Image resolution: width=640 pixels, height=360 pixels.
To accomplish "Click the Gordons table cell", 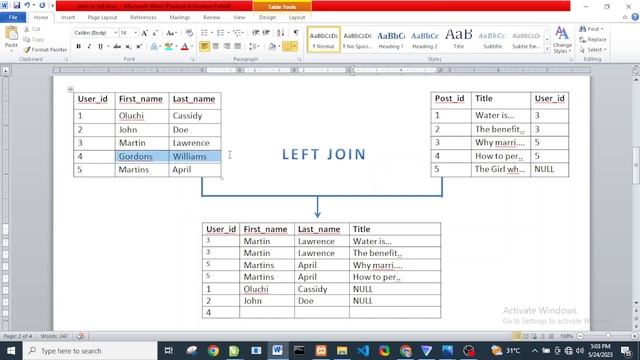I will 142,156.
